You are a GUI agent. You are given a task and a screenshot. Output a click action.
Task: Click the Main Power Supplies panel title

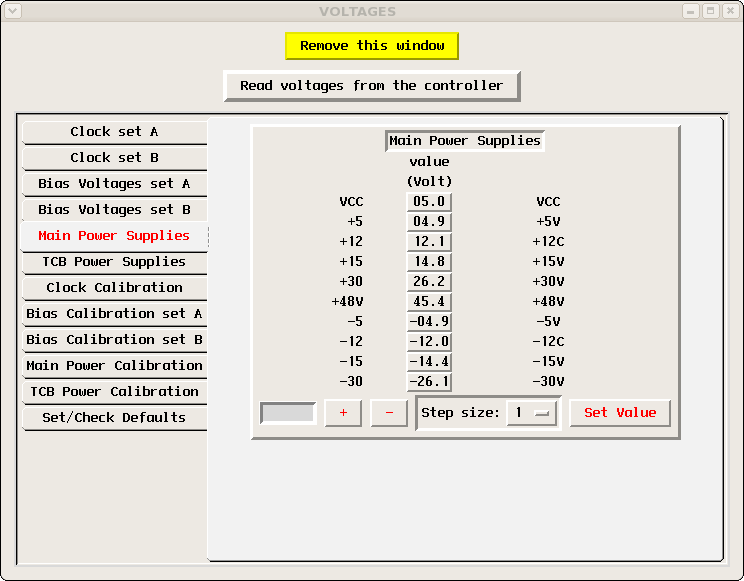point(465,141)
